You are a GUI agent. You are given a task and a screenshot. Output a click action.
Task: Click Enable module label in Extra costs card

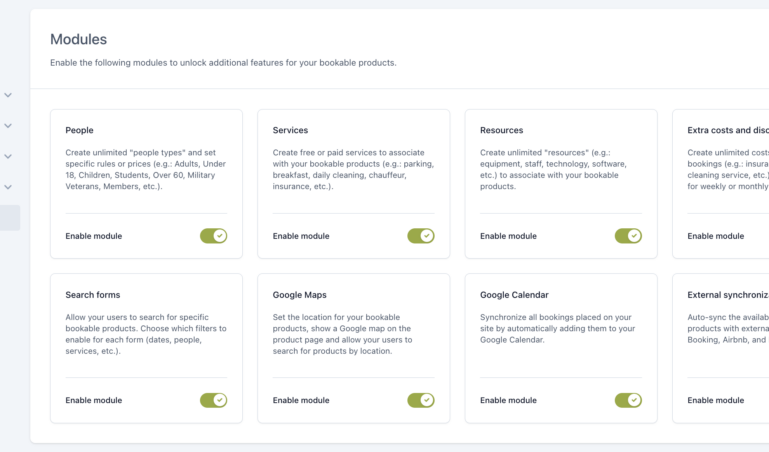pyautogui.click(x=715, y=236)
